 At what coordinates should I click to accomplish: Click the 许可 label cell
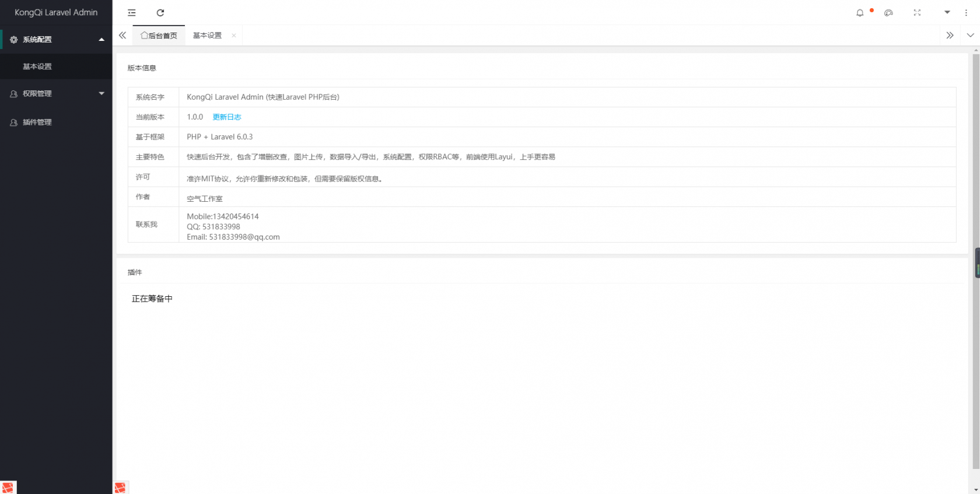point(153,177)
